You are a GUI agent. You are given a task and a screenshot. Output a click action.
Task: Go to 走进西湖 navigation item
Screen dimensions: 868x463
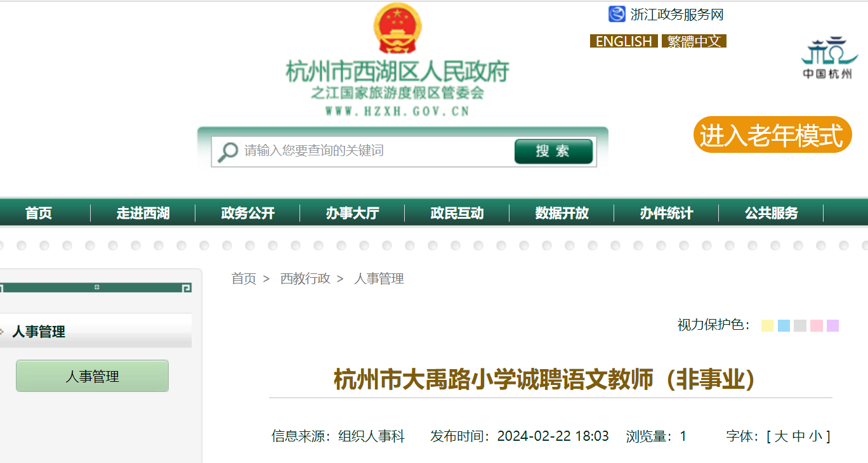coord(143,214)
